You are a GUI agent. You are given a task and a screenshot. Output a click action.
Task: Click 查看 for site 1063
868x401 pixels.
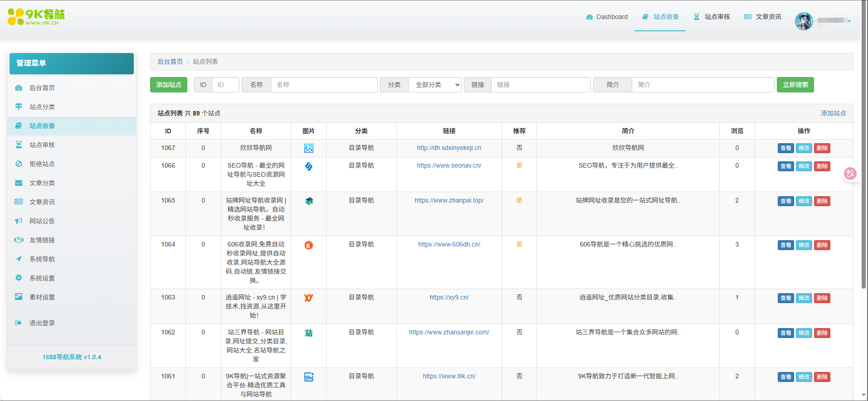[x=786, y=298]
